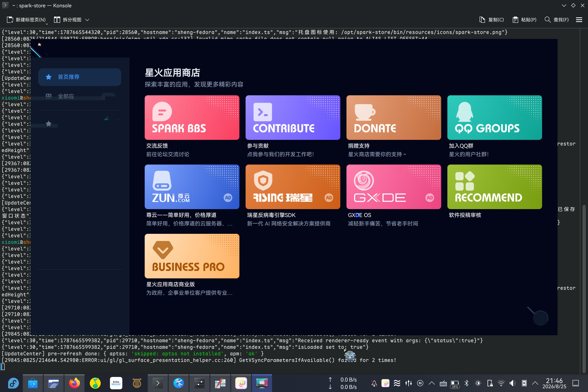This screenshot has height=392, width=588.
Task: Click the Konsole window icon in title bar
Action: [x=5, y=5]
